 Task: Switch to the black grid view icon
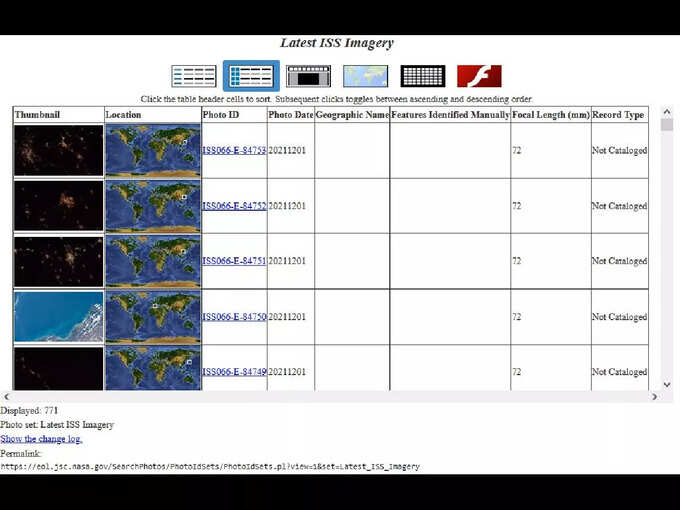click(423, 76)
